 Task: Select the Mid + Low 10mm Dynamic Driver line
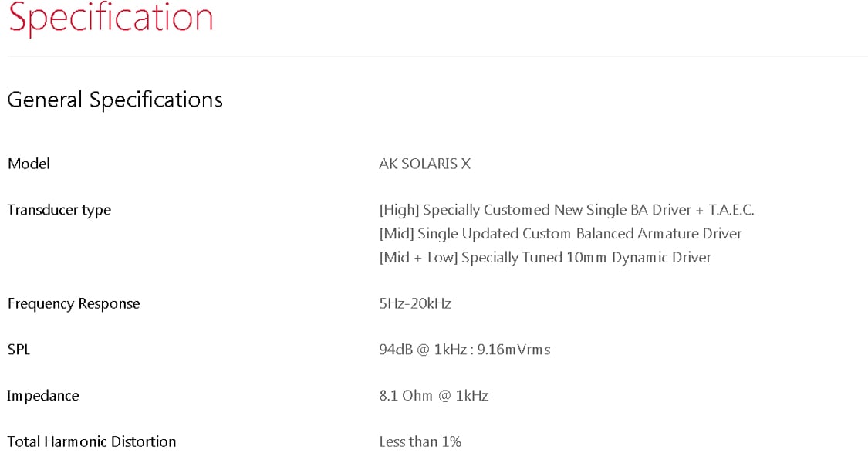tap(545, 258)
